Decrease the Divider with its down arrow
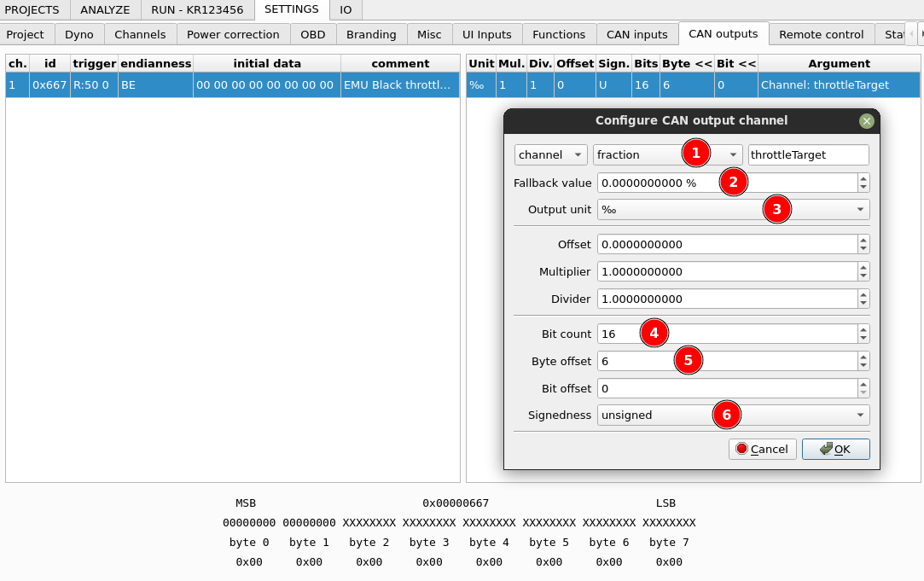 click(x=863, y=302)
